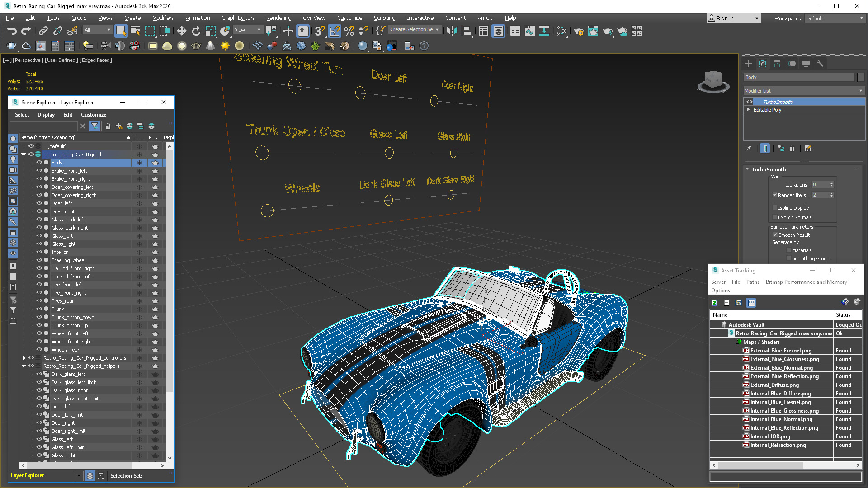
Task: Hide the Trunk object eye icon
Action: coord(39,309)
